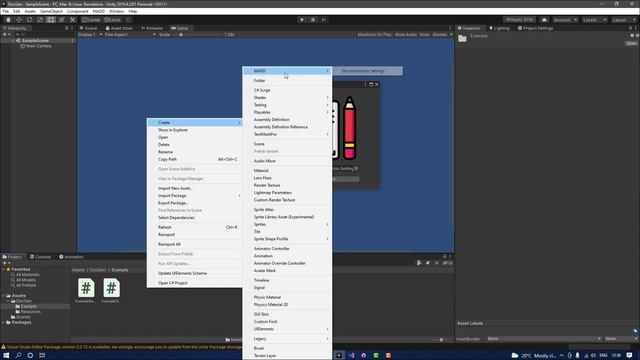Open Visual Studio from the taskbar
Viewport: 640px width, 360px height.
point(351,356)
